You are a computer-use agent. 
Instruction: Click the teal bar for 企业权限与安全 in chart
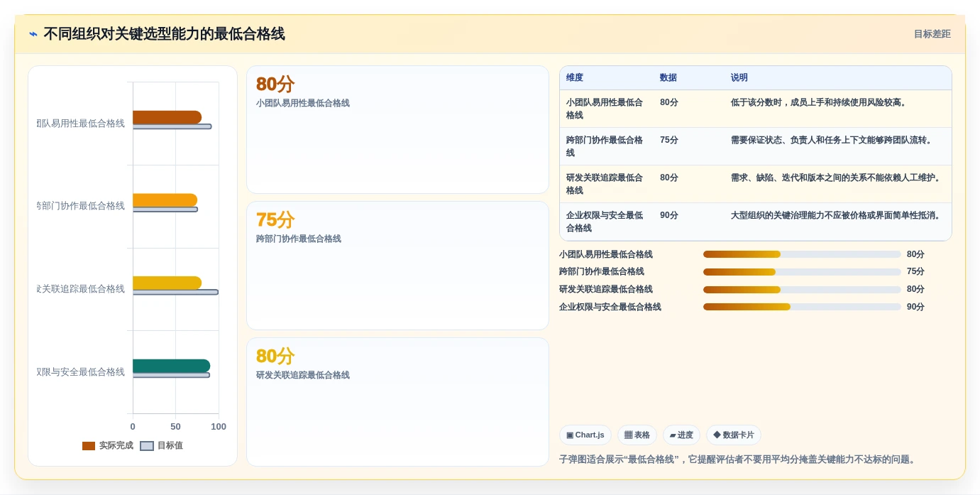coord(171,366)
